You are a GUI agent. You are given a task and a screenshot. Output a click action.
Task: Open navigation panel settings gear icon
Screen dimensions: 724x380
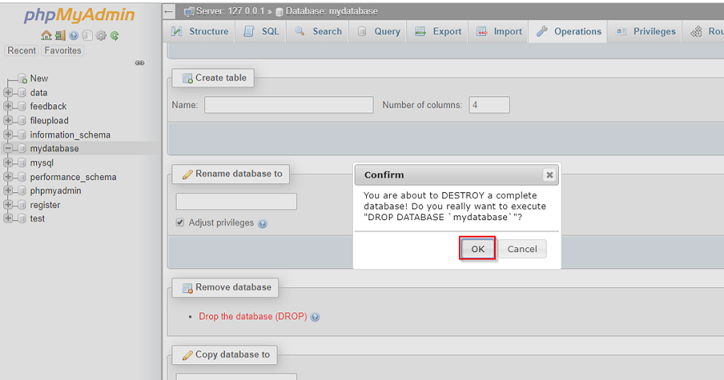tap(101, 36)
